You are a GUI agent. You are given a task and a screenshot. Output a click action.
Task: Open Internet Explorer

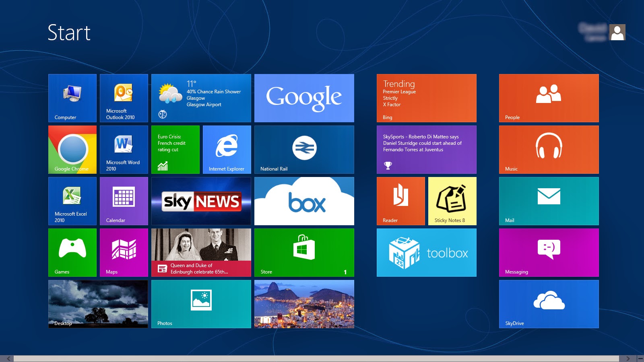coord(227,149)
